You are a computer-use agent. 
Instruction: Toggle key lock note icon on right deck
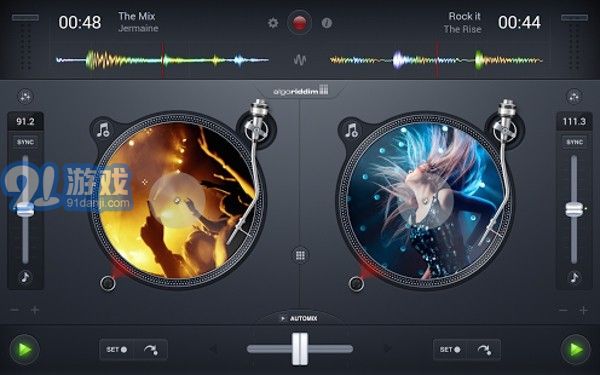pyautogui.click(x=574, y=277)
